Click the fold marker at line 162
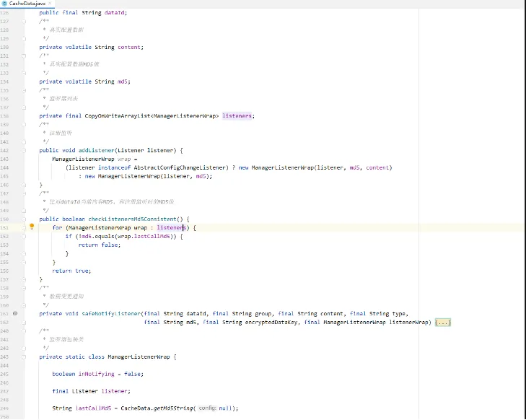 pos(24,323)
